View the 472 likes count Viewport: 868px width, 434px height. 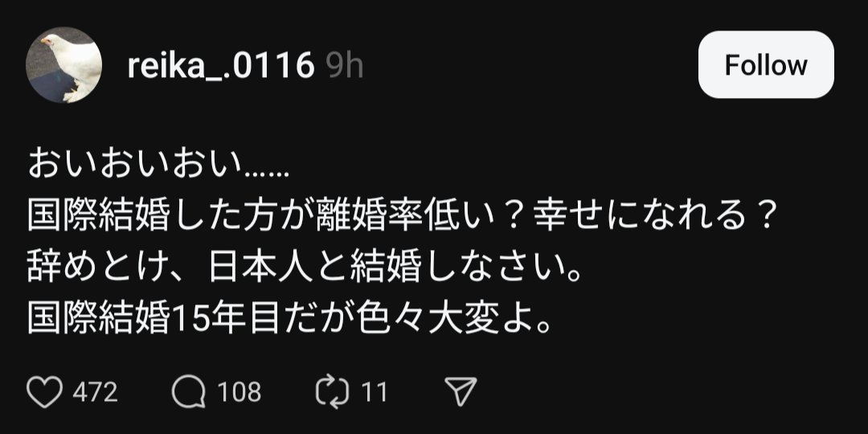(95, 393)
